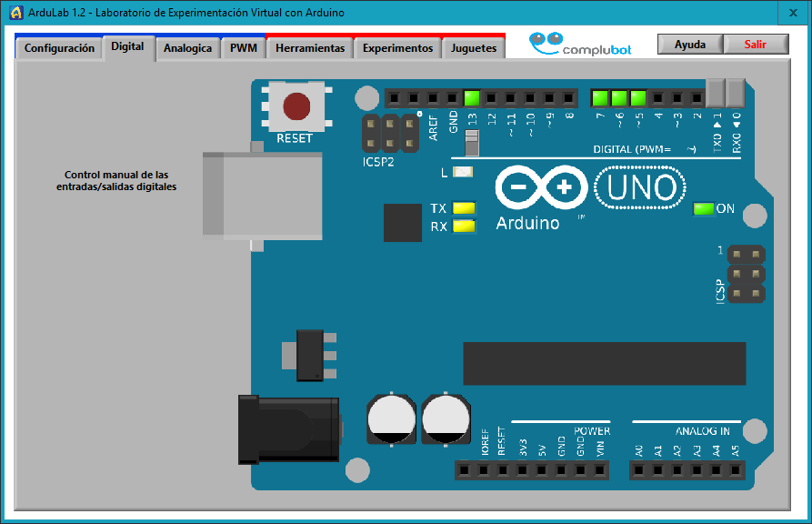Click the yellow RX LED indicator
Screen dimensions: 812x524
click(x=464, y=227)
